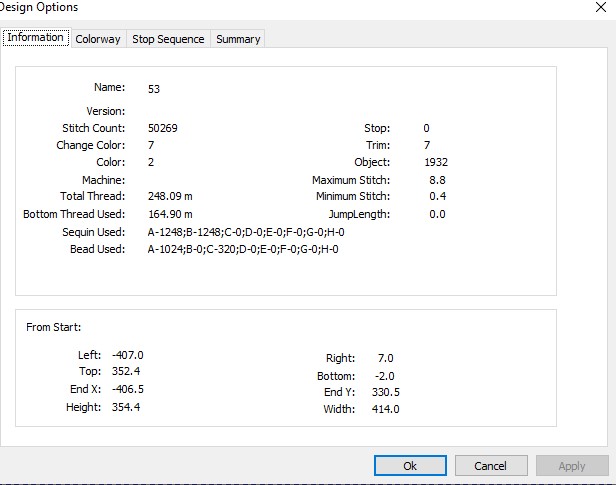Select End Y value 330.5
Screen dimensions: 616x485
point(385,392)
